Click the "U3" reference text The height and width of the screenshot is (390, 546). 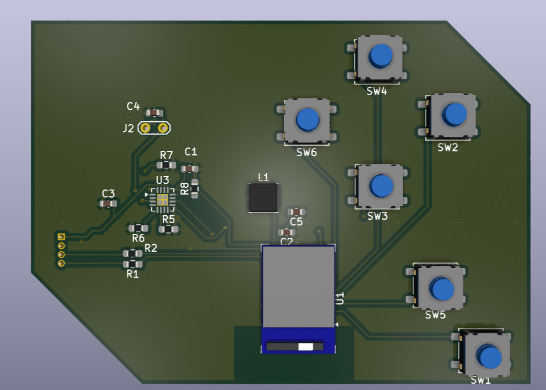pos(163,180)
